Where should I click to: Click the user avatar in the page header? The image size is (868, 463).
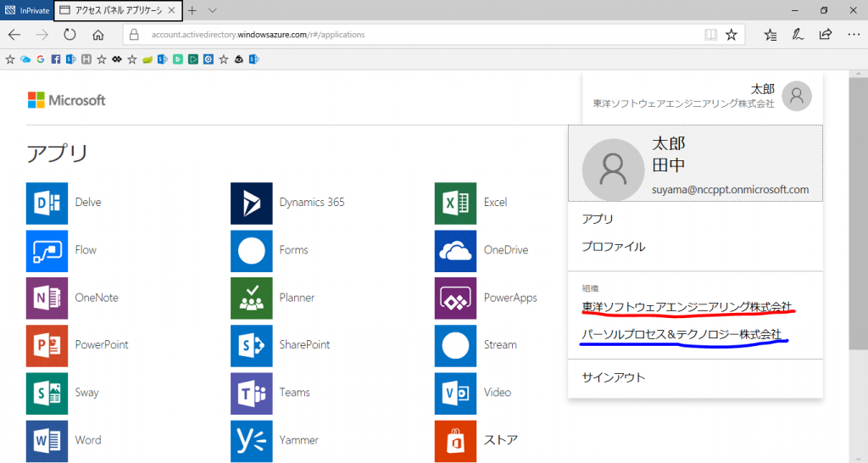(x=797, y=96)
